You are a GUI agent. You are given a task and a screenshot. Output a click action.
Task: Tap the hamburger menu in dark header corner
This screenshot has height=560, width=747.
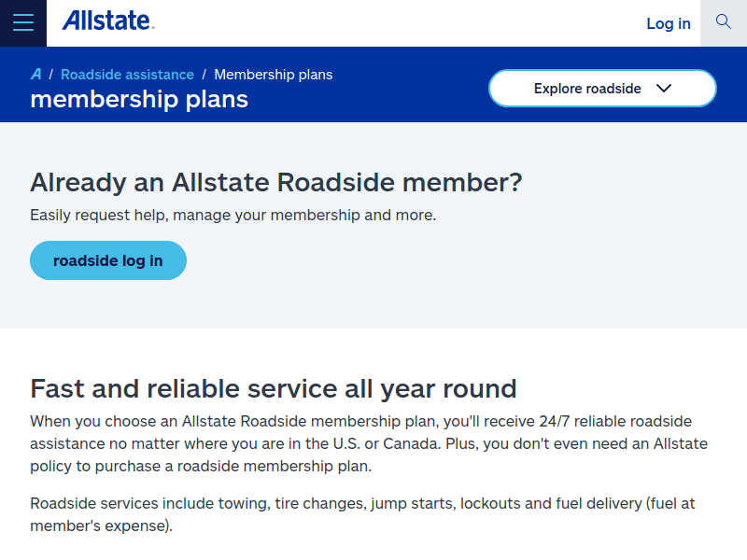point(22,22)
